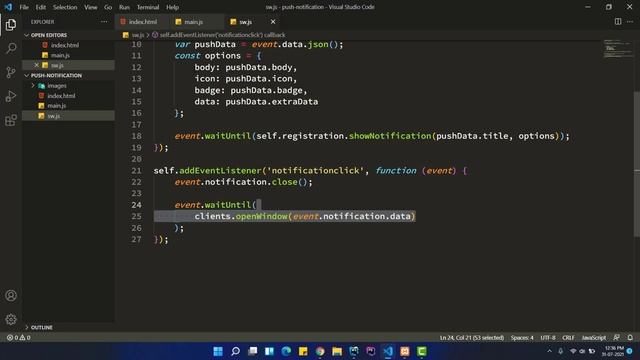Viewport: 640px width, 360px height.
Task: Open the Widgets taskbar icon
Action: (x=269, y=351)
